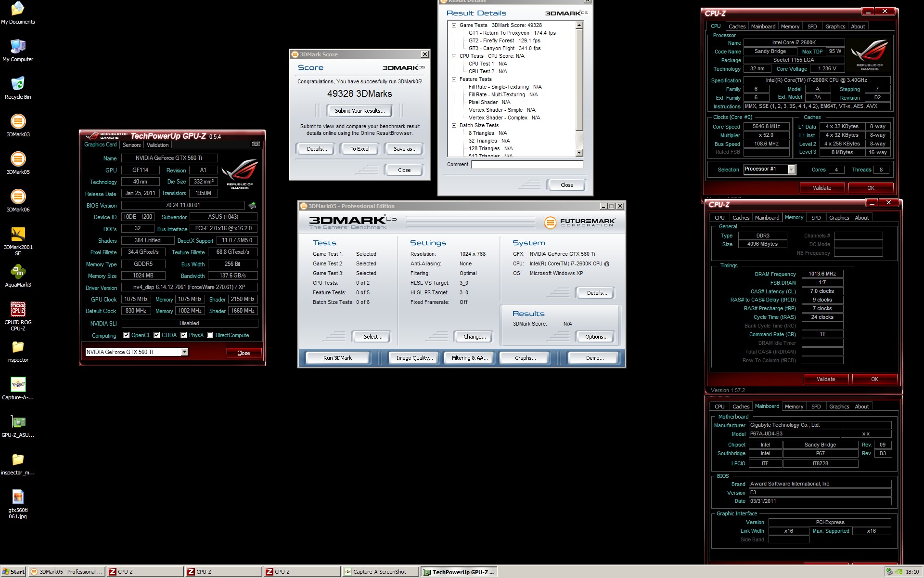
Task: Click Change button under Settings
Action: [474, 337]
